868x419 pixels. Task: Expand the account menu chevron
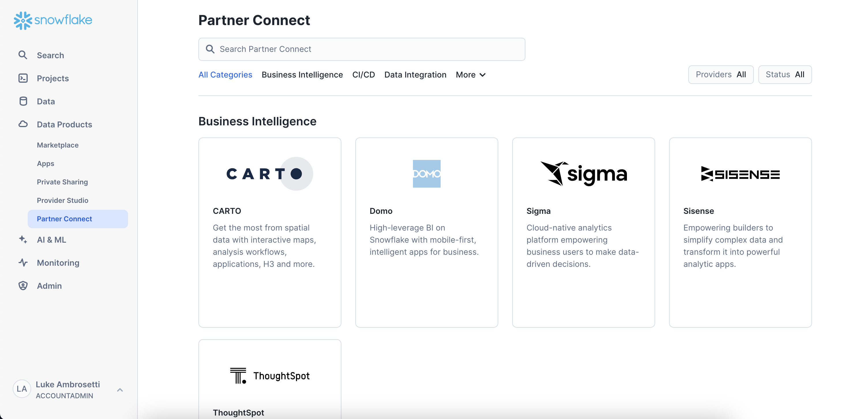[120, 390]
